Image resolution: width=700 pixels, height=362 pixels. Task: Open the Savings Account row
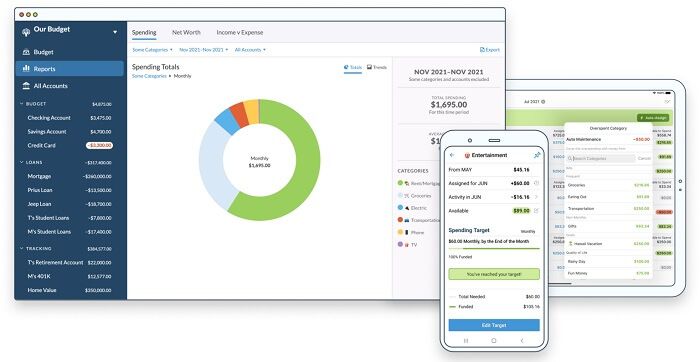tap(70, 132)
